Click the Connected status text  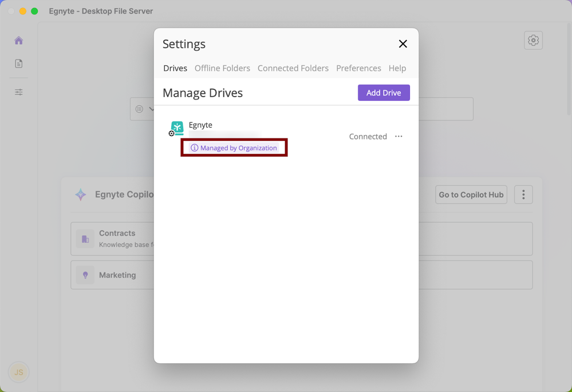pos(368,136)
